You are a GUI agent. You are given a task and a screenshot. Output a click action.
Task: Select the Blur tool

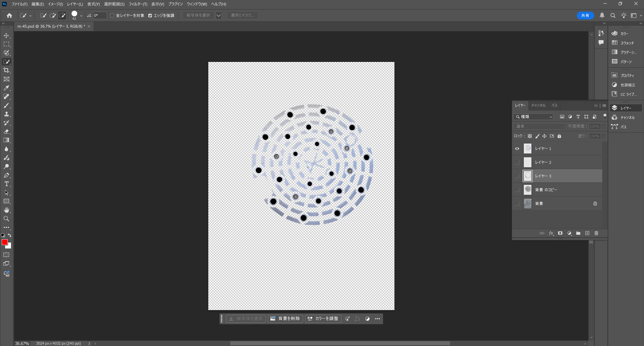[x=6, y=149]
